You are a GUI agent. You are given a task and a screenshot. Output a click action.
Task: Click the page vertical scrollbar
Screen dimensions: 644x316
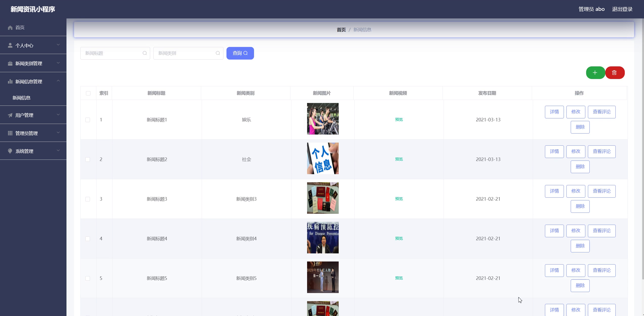coord(643,149)
